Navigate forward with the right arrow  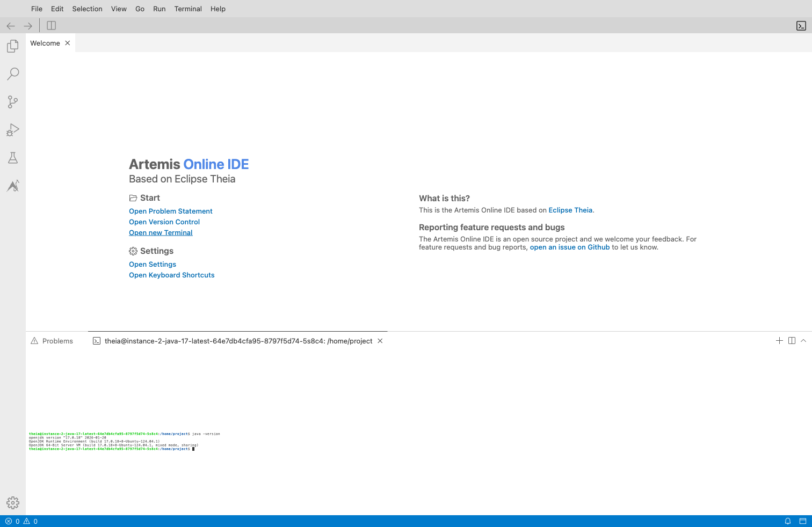tap(28, 26)
